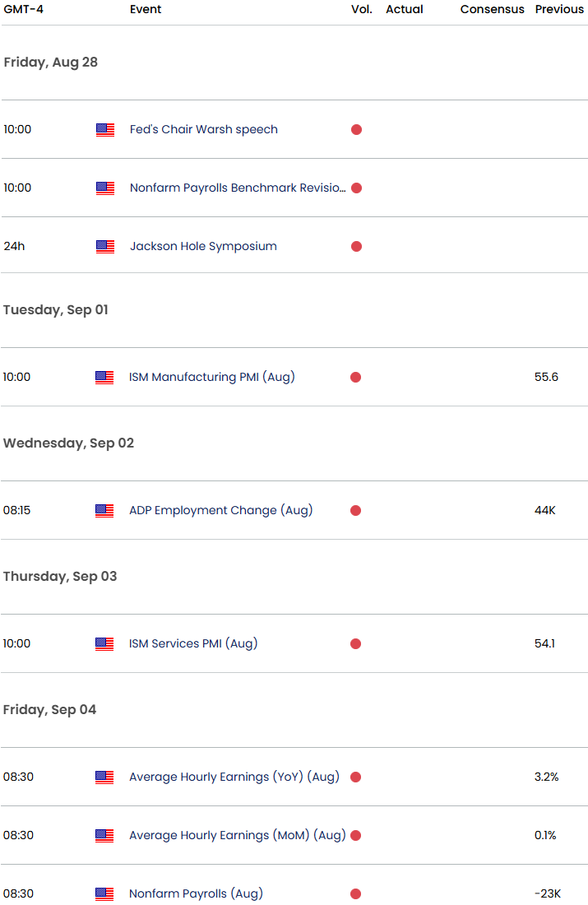Open Average Hourly Earnings (MoM) (Aug) event
Viewport: 588px width, 905px height.
(x=237, y=835)
